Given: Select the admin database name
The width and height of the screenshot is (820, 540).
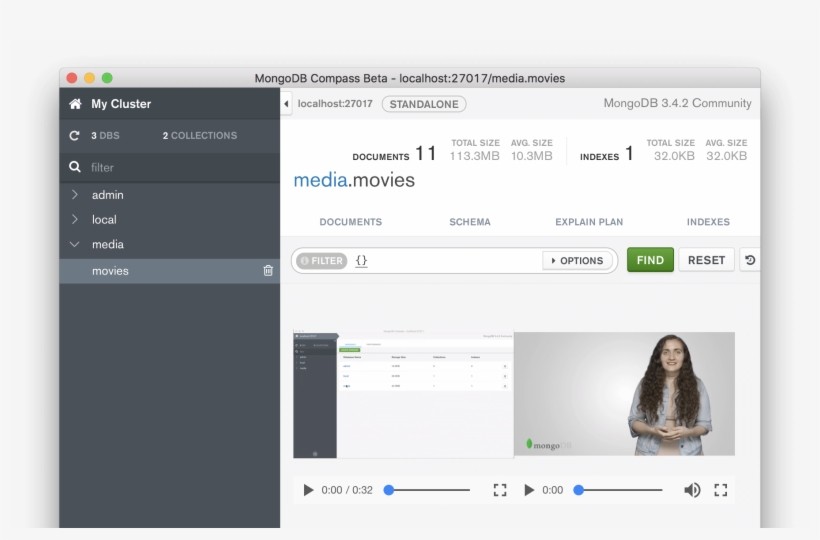Looking at the screenshot, I should [108, 194].
